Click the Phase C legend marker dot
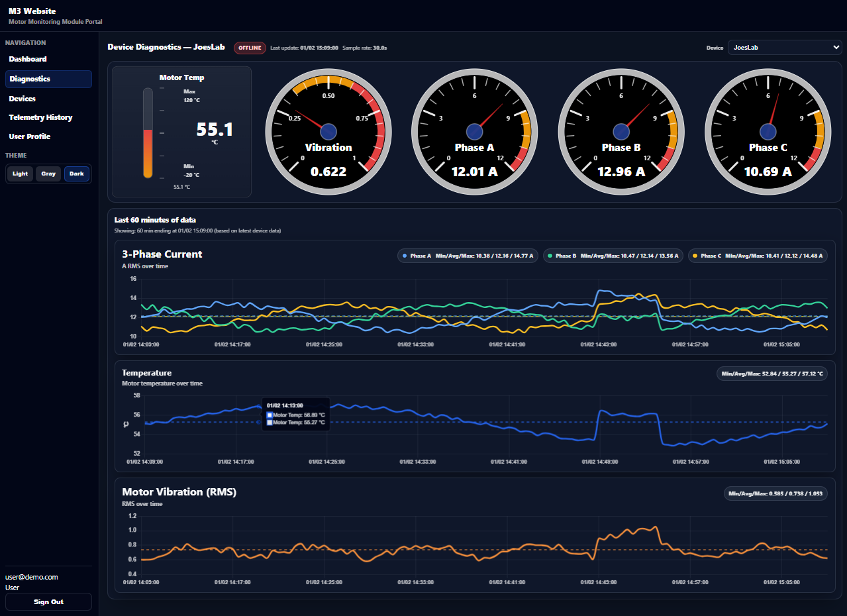847x616 pixels. (695, 256)
